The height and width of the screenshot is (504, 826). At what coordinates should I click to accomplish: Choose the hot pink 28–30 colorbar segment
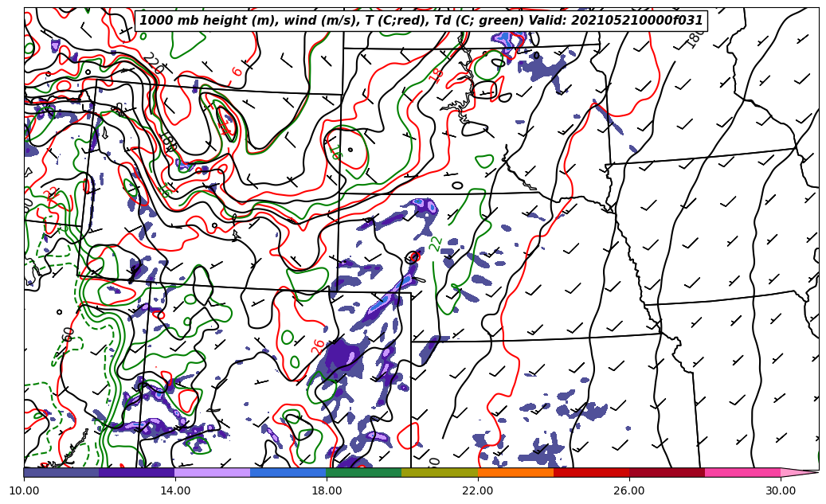click(742, 472)
